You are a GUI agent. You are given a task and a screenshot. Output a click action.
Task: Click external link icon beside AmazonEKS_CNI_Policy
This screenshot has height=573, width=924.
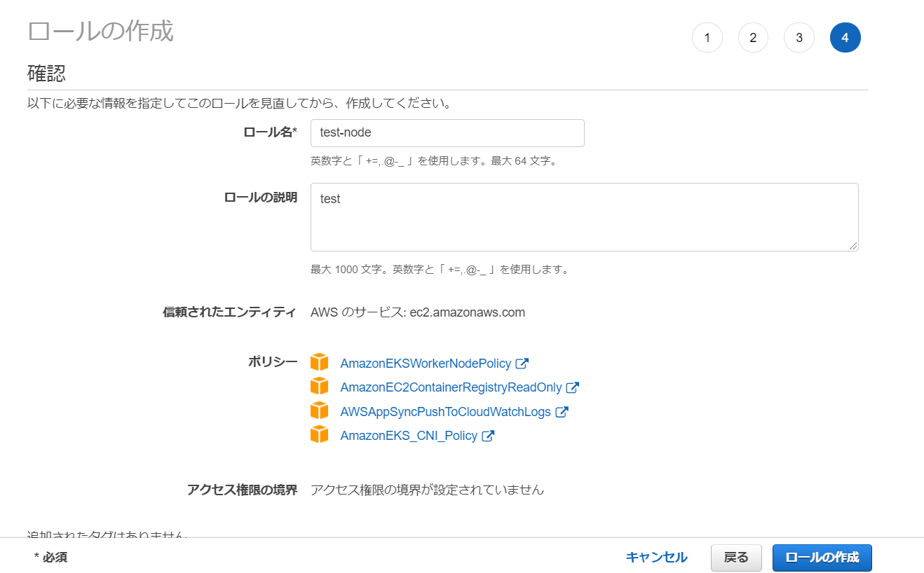[488, 436]
